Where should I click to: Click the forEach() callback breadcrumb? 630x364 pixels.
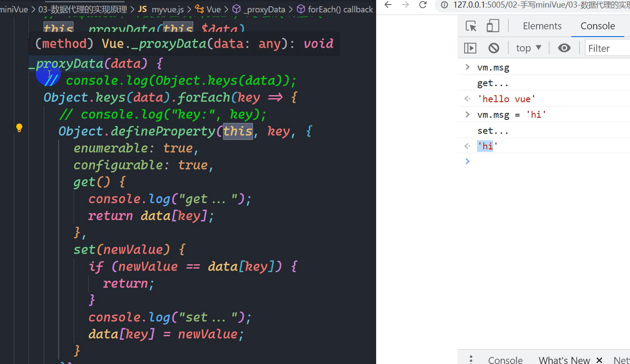tap(335, 9)
